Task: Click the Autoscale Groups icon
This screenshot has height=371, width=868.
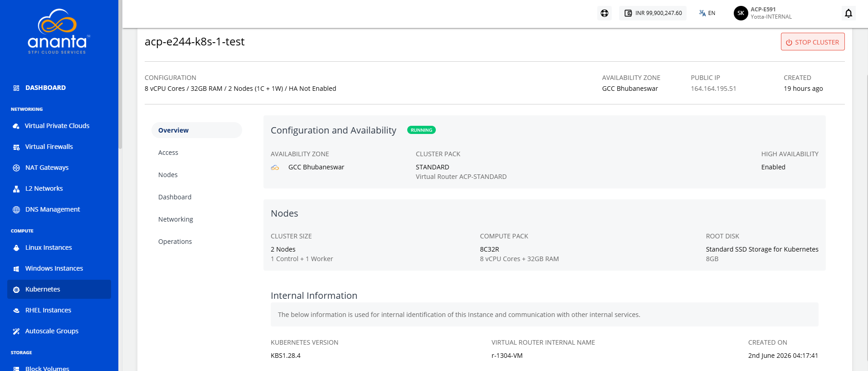Action: pyautogui.click(x=16, y=331)
